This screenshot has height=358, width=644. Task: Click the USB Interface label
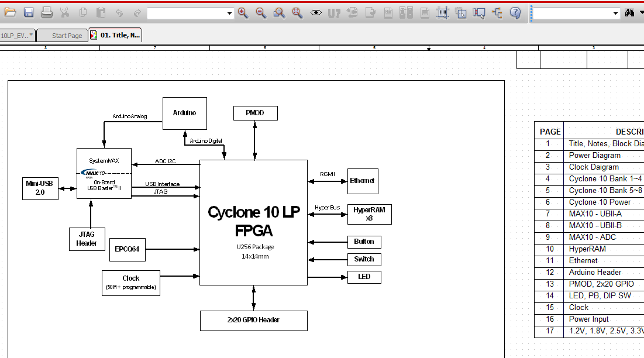tap(162, 184)
